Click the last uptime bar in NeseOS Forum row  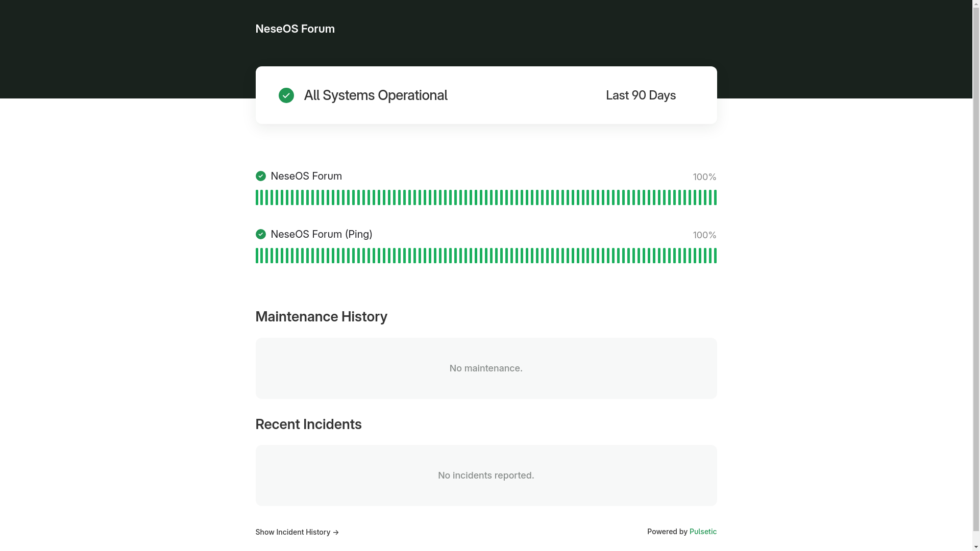(x=715, y=197)
